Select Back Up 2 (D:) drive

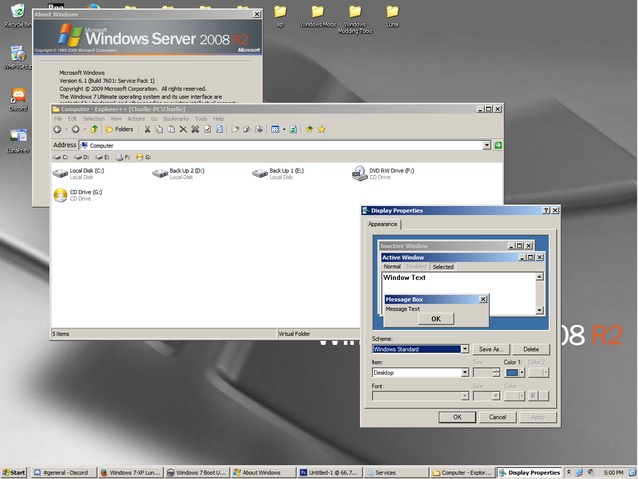[160, 174]
